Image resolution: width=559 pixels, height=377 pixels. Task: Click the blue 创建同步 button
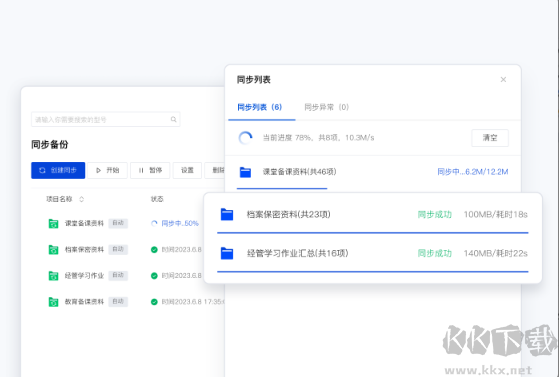[58, 170]
